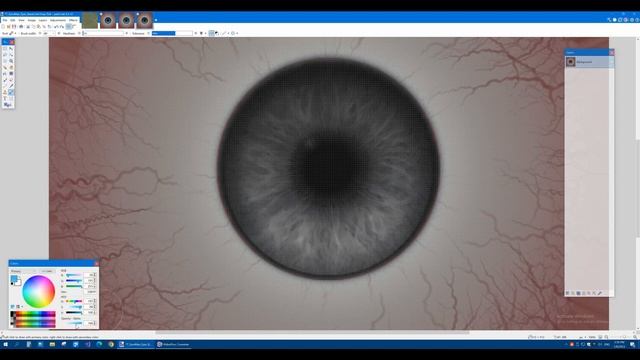Click the Opacity value stepper in Colors
The image size is (640, 360).
pyautogui.click(x=95, y=323)
